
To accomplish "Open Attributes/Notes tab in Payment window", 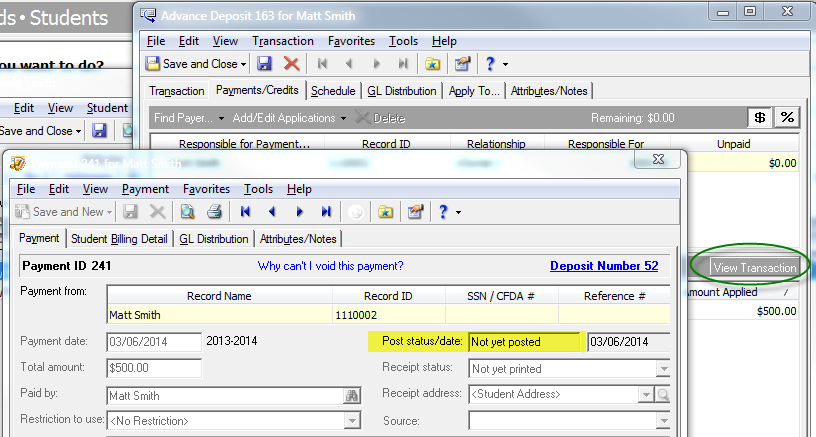I will 298,239.
